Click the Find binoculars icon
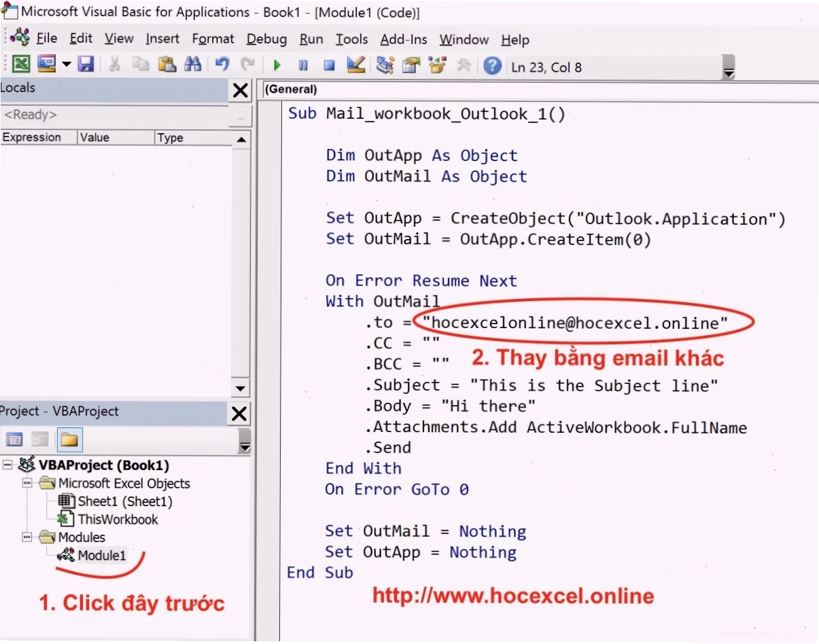 [193, 65]
